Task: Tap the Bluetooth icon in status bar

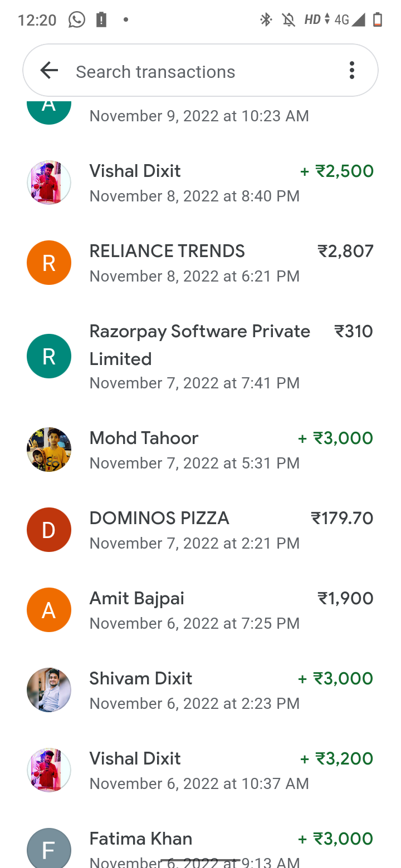Action: [266, 20]
